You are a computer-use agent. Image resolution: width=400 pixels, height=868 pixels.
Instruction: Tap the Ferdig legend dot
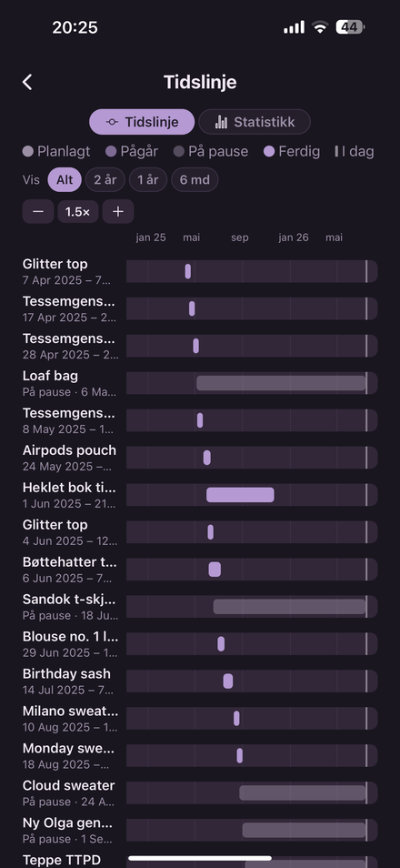(269, 152)
